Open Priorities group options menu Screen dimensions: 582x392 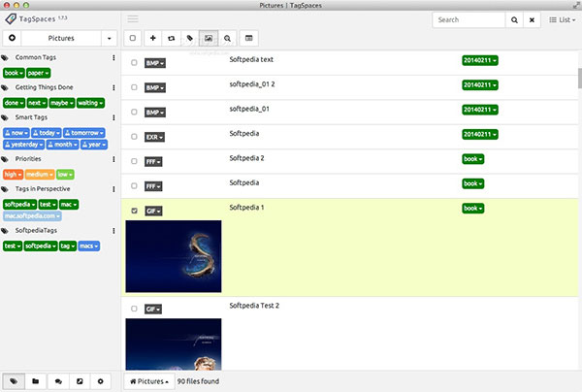click(113, 159)
